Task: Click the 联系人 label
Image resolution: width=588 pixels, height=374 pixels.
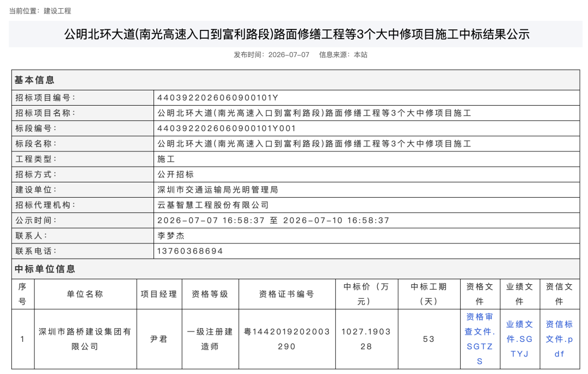Action: (x=31, y=236)
